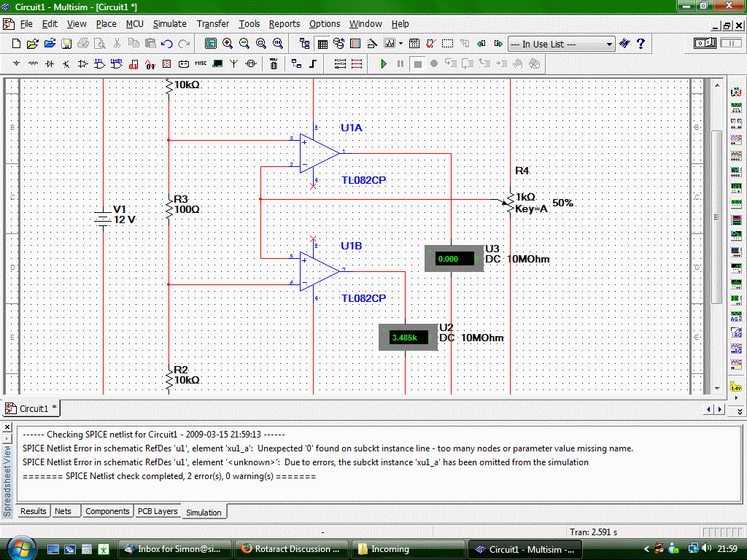The width and height of the screenshot is (747, 560).
Task: Place a source component
Action: tap(16, 63)
